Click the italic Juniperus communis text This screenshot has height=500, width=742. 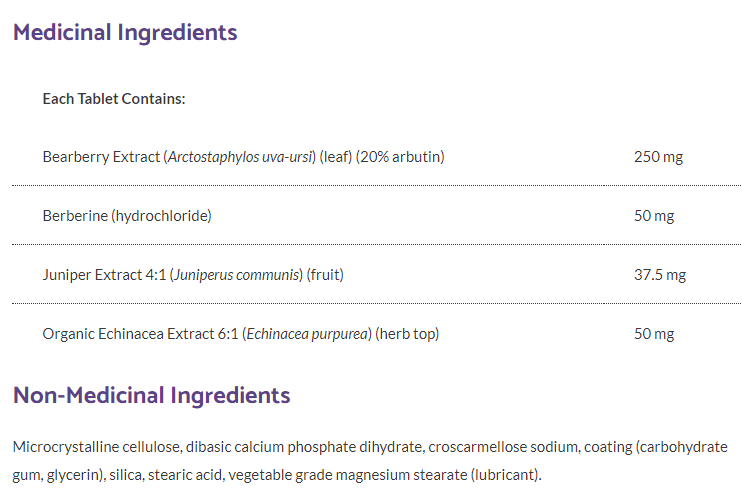(x=237, y=275)
